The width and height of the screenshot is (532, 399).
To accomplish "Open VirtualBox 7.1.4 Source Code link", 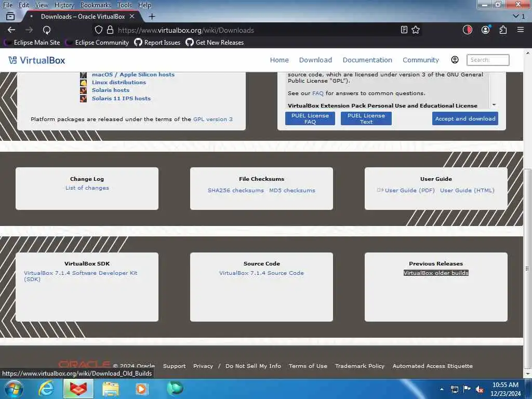I will tap(262, 273).
